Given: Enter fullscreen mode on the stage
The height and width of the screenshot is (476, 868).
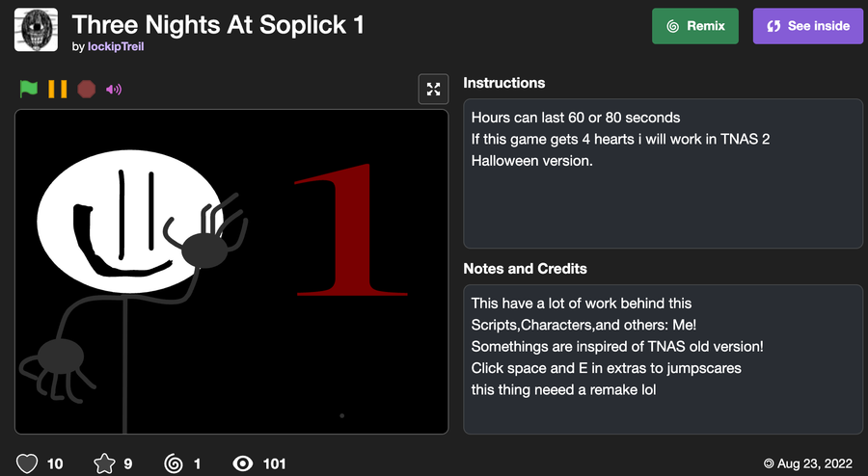Looking at the screenshot, I should 433,89.
